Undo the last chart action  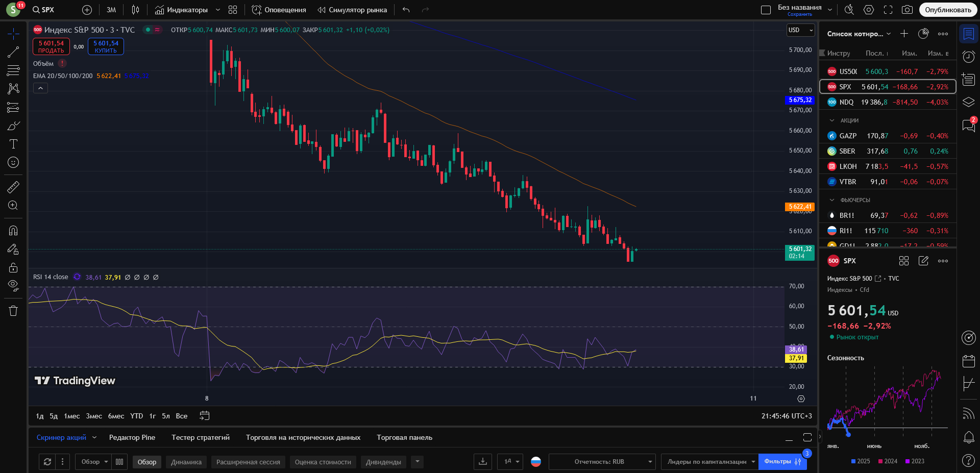(406, 10)
